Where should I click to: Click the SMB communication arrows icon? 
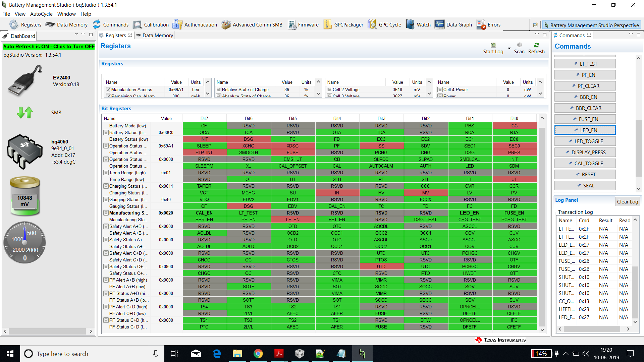coord(25,113)
